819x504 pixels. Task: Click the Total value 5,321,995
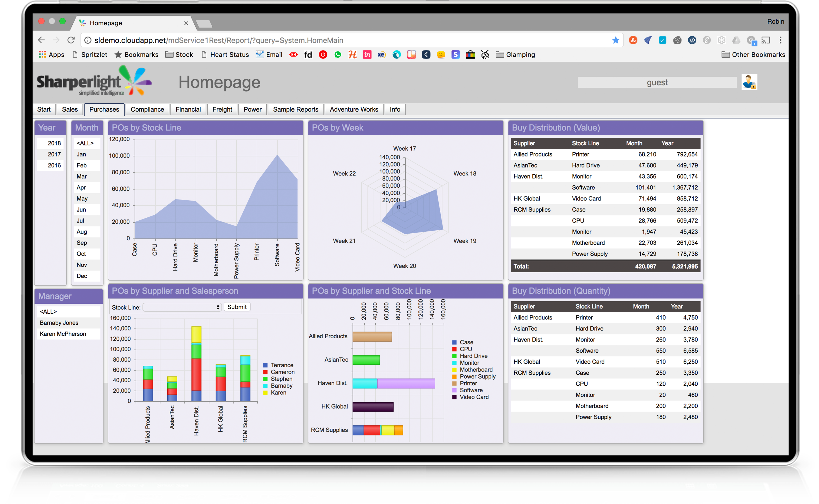[685, 266]
